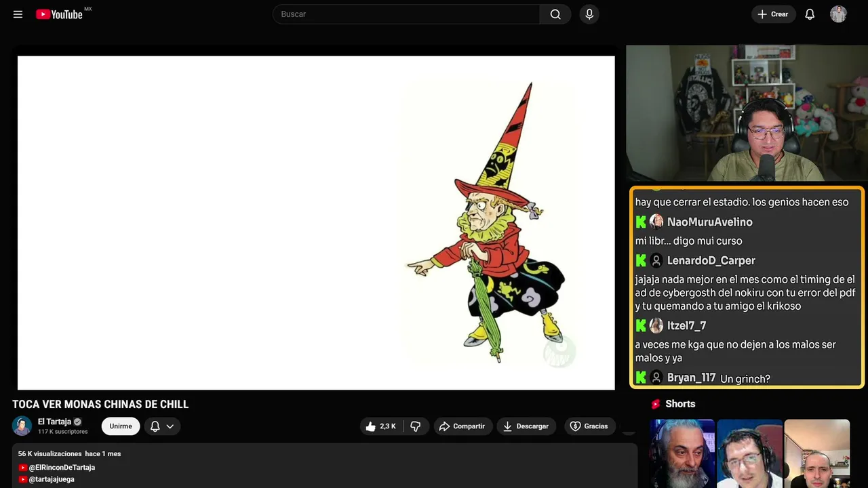Viewport: 868px width, 488px height.
Task: Send a Gracias tip
Action: 590,426
